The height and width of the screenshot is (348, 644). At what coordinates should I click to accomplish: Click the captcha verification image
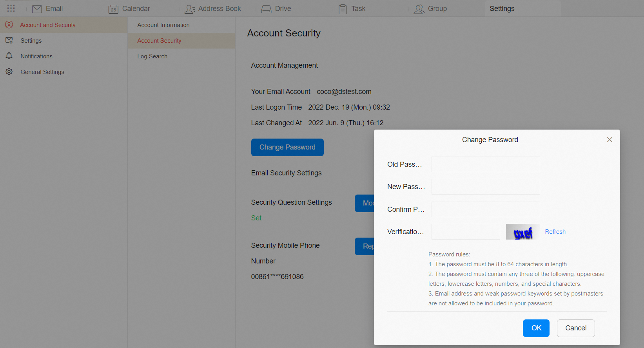tap(522, 232)
